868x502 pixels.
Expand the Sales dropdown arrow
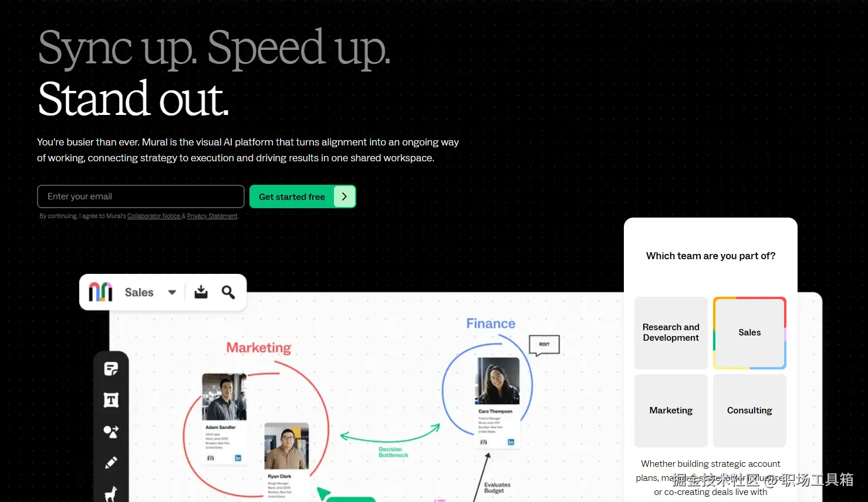[x=172, y=292]
